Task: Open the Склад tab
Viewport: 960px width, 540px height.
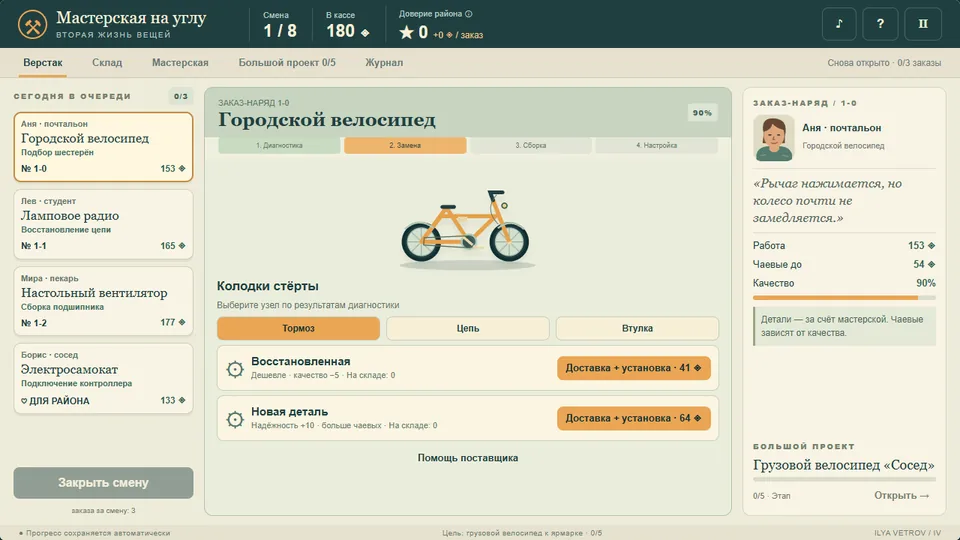Action: point(107,62)
